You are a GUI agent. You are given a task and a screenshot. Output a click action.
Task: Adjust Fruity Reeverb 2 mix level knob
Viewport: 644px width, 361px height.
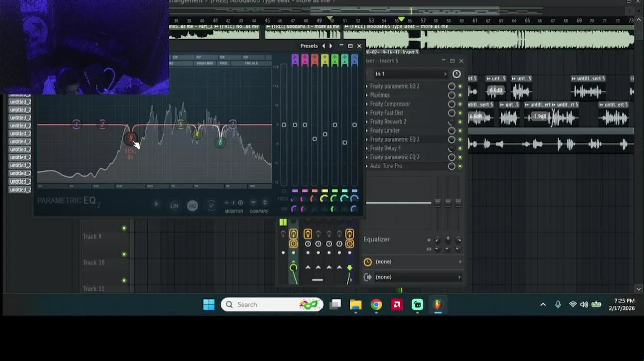[452, 122]
